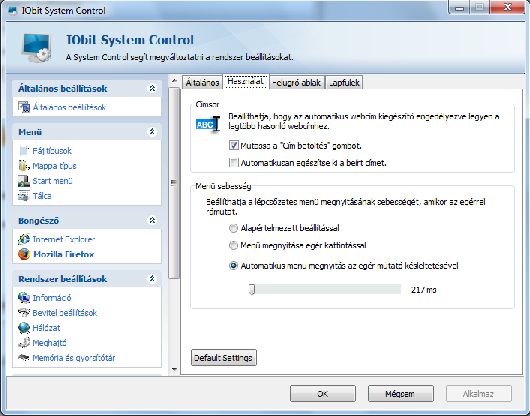Open the Meghajtó link

(x=49, y=343)
